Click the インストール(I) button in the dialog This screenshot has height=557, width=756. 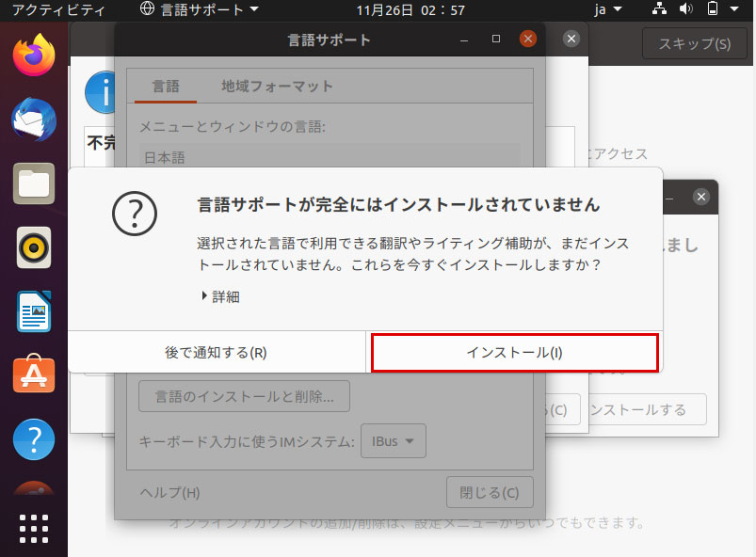514,353
